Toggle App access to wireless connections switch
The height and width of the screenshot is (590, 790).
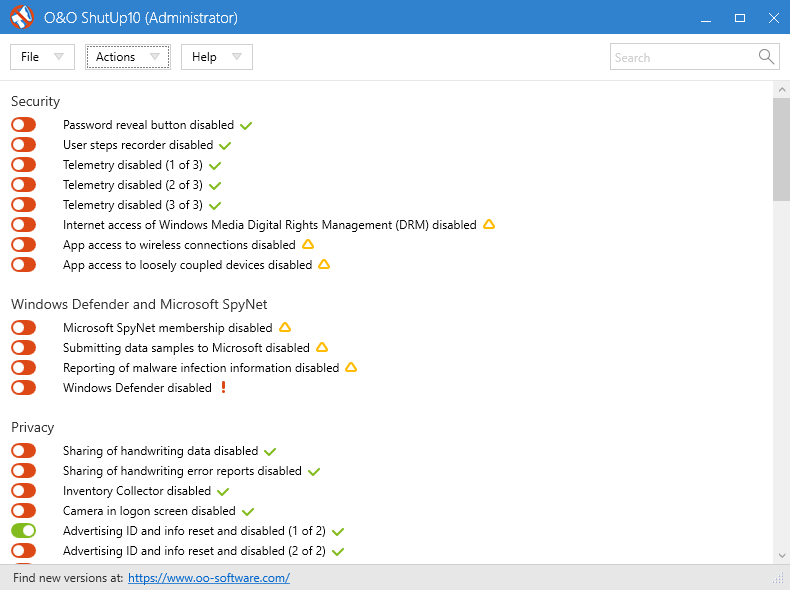coord(24,245)
